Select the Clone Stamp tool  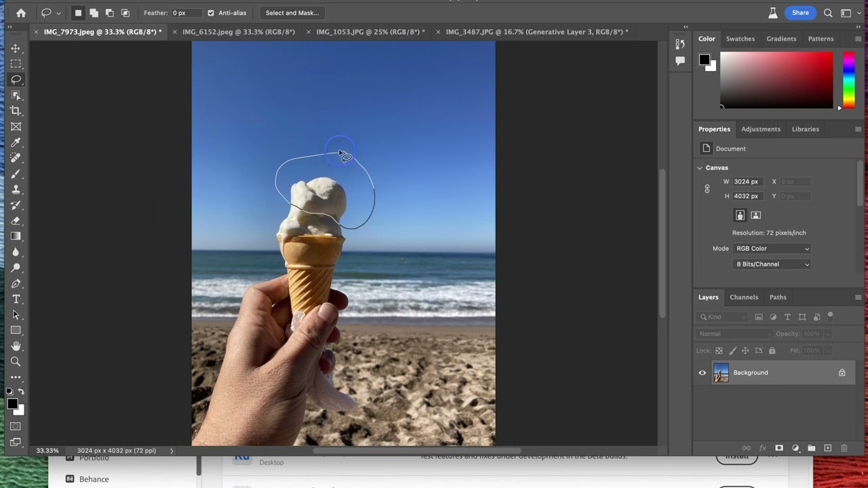pos(16,189)
